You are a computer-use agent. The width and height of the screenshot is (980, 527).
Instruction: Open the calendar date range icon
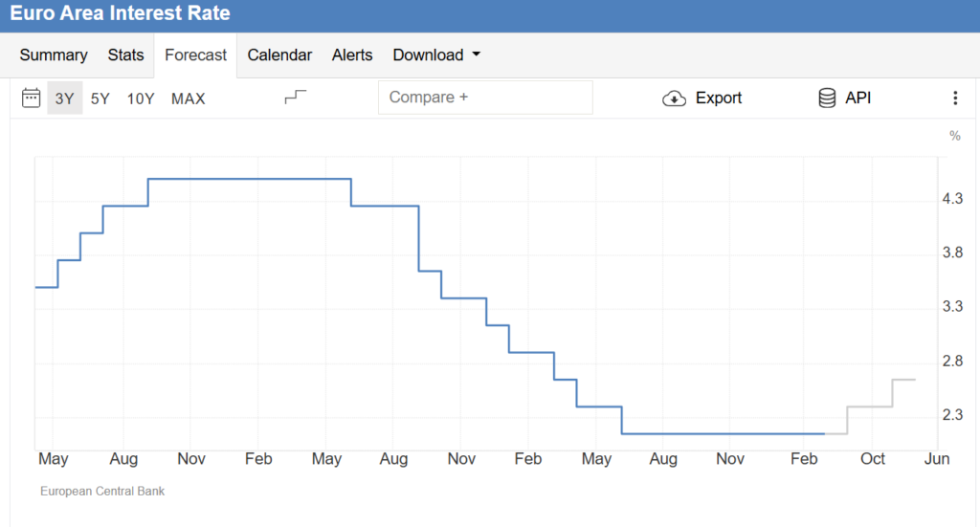pyautogui.click(x=31, y=98)
